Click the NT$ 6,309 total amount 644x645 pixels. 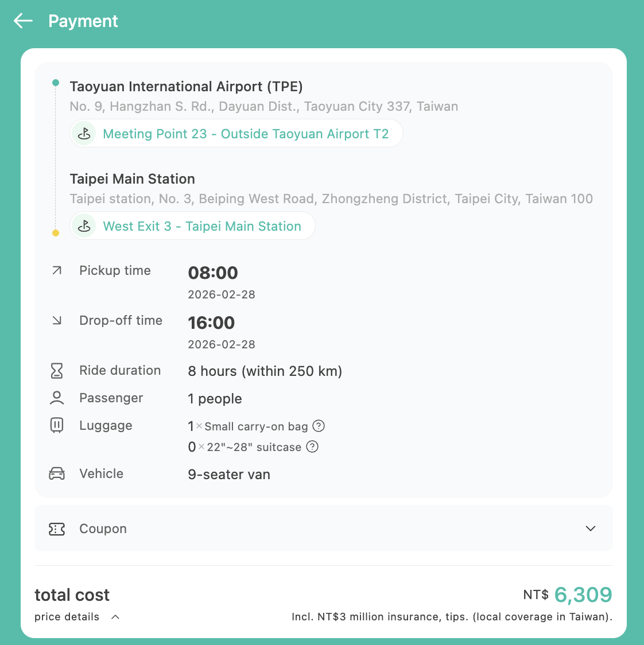click(x=583, y=595)
